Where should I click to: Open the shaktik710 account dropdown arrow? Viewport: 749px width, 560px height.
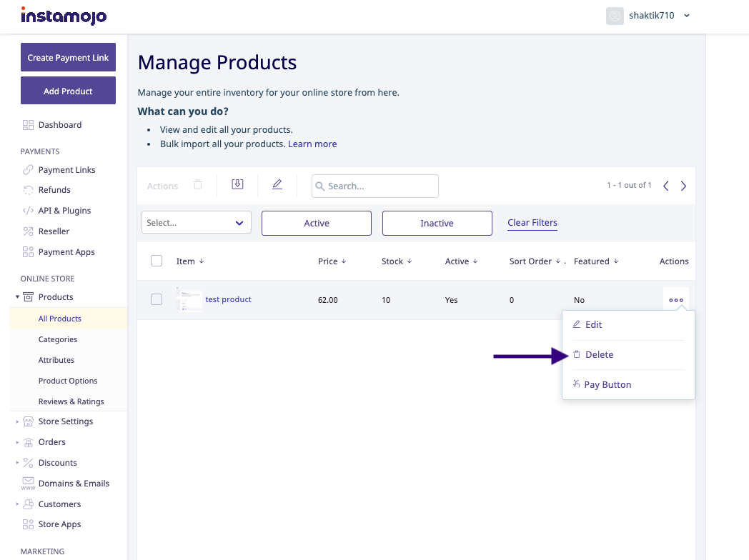(x=686, y=16)
